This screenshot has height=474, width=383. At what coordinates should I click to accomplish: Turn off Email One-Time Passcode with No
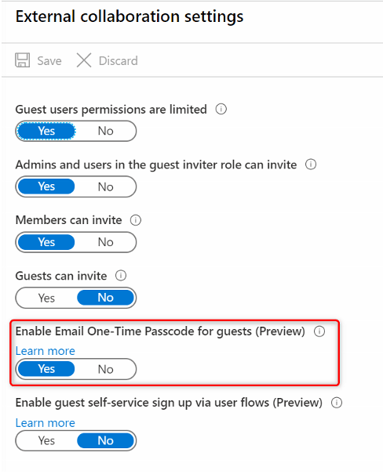pyautogui.click(x=106, y=369)
